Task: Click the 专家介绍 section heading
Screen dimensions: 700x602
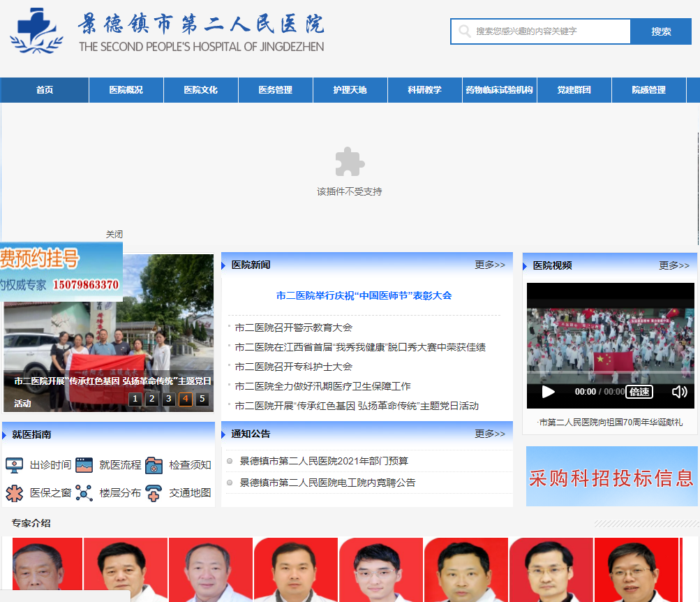Action: pos(31,523)
